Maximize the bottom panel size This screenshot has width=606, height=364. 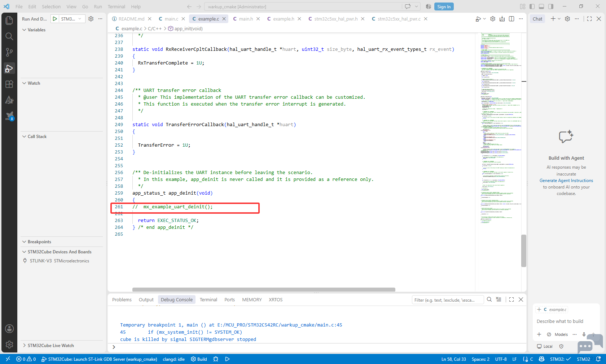pyautogui.click(x=511, y=299)
